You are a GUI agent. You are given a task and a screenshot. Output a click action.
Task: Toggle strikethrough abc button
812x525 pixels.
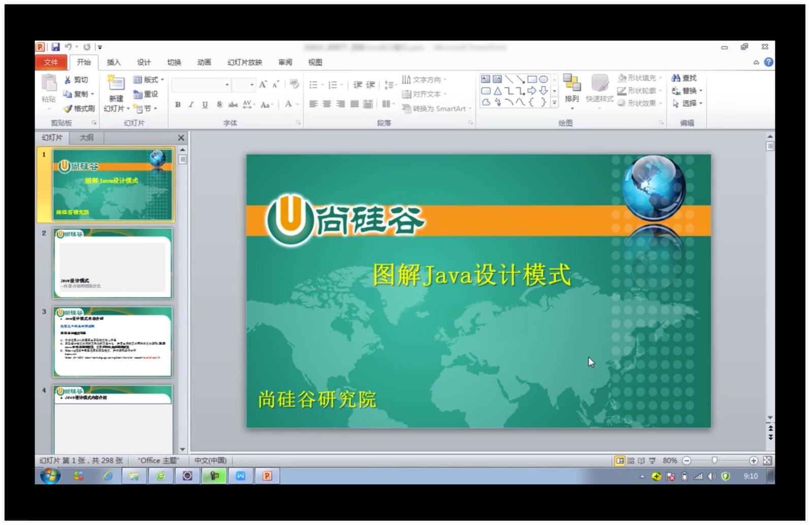pos(233,105)
